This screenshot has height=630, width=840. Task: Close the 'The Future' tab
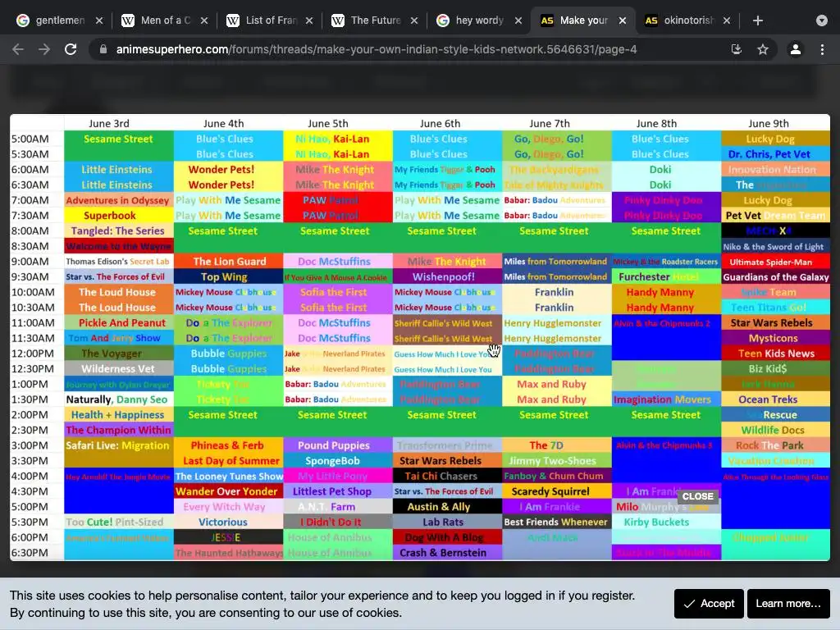tap(414, 21)
